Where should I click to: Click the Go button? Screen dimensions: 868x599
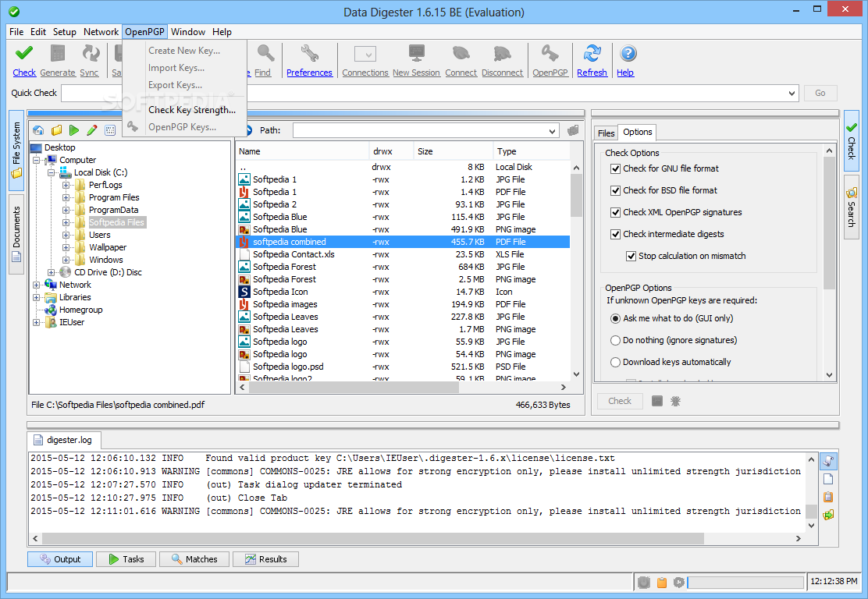(x=820, y=93)
